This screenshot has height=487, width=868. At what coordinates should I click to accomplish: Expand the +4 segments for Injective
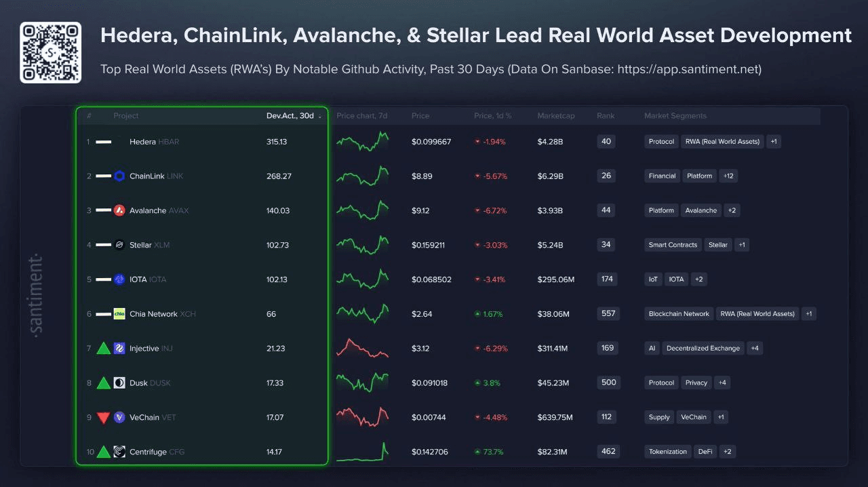coord(755,349)
